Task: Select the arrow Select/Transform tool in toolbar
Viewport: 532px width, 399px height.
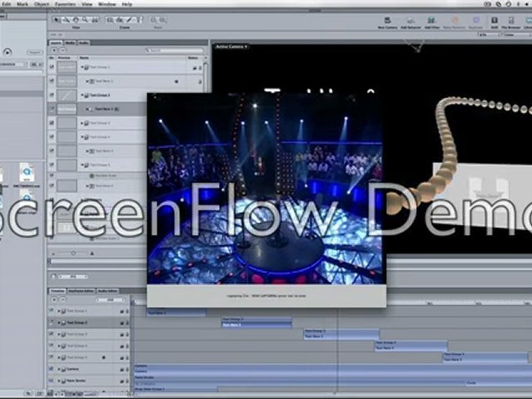Action: pyautogui.click(x=57, y=20)
